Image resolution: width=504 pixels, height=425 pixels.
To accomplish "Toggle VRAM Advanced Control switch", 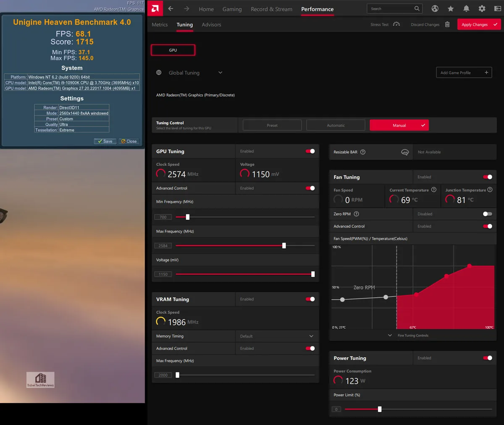I will coord(310,348).
